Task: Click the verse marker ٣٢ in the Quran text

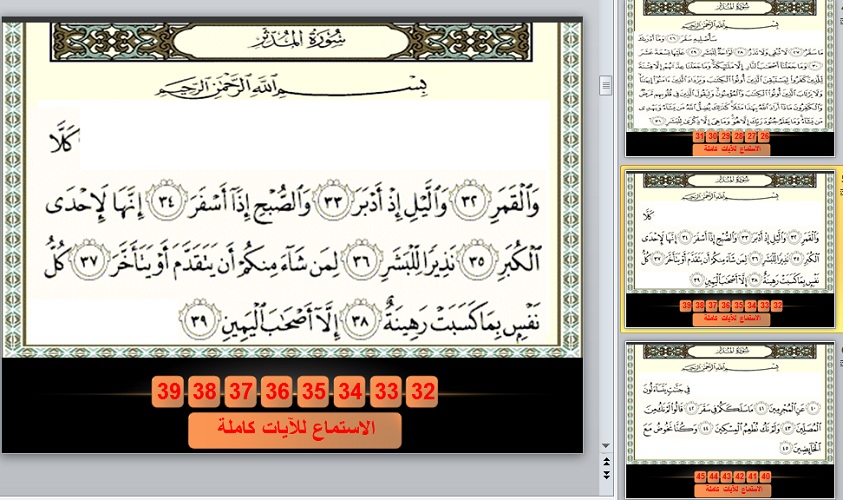Action: 469,201
